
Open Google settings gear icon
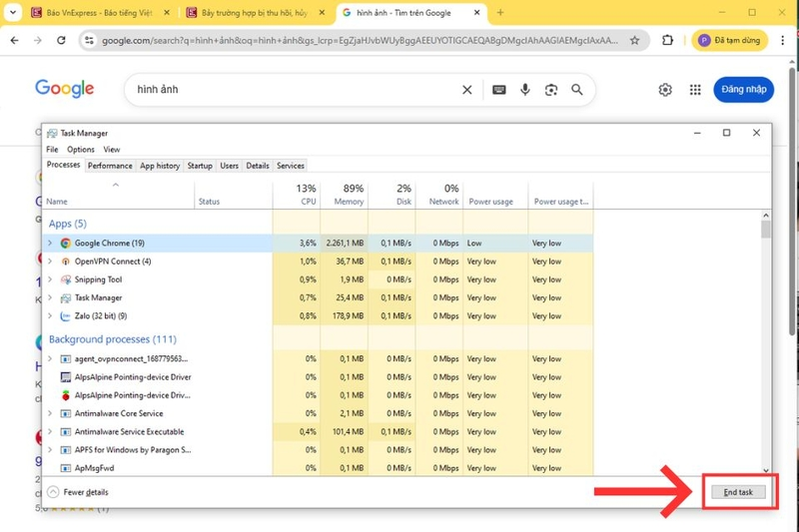pos(665,90)
